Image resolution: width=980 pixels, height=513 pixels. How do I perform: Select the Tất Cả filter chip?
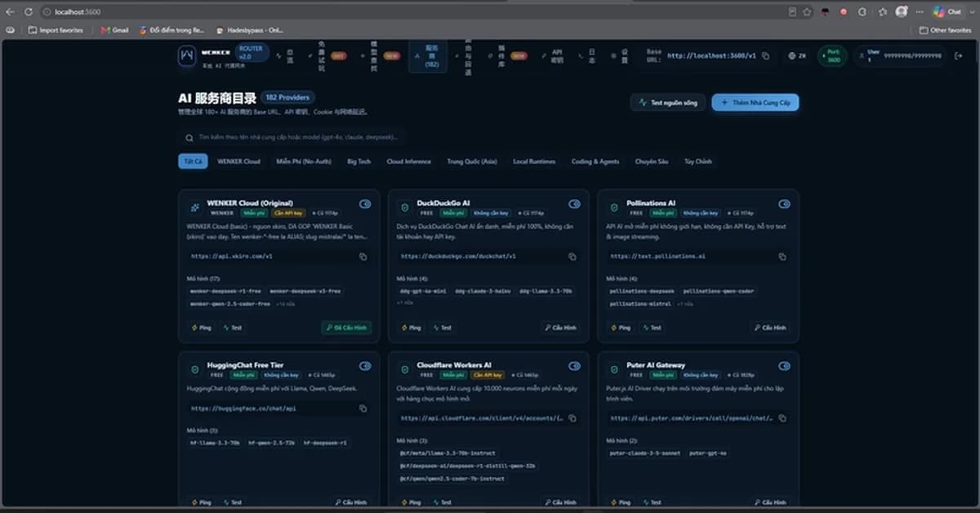[193, 162]
